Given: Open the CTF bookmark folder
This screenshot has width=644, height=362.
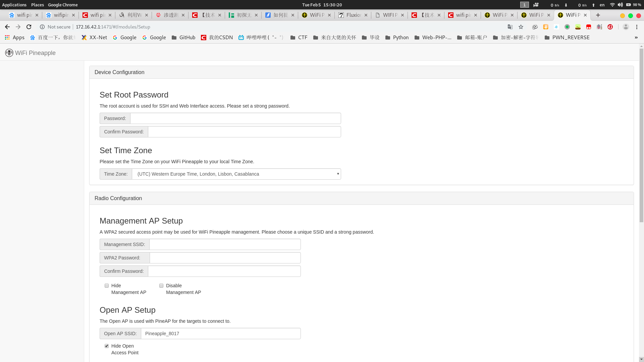Looking at the screenshot, I should tap(299, 38).
